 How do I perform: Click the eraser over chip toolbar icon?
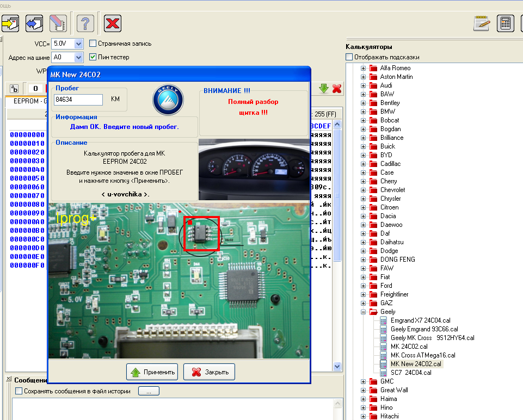pyautogui.click(x=58, y=23)
